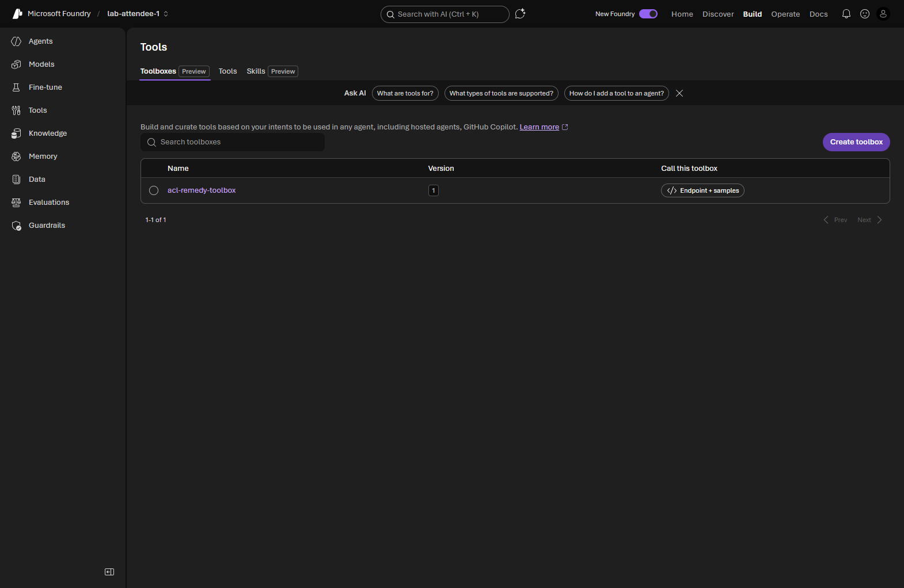Select the acl-remedy-toolbox radio button
Image resolution: width=904 pixels, height=588 pixels.
(154, 190)
